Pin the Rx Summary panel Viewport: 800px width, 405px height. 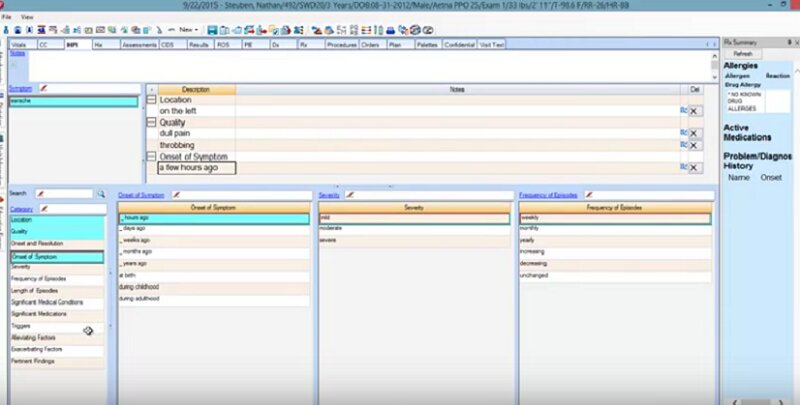pyautogui.click(x=787, y=43)
